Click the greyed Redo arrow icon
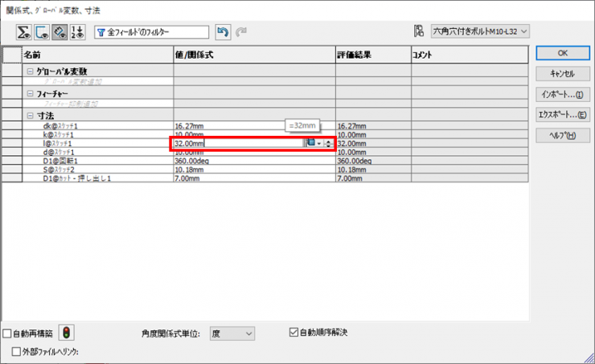 coord(240,32)
